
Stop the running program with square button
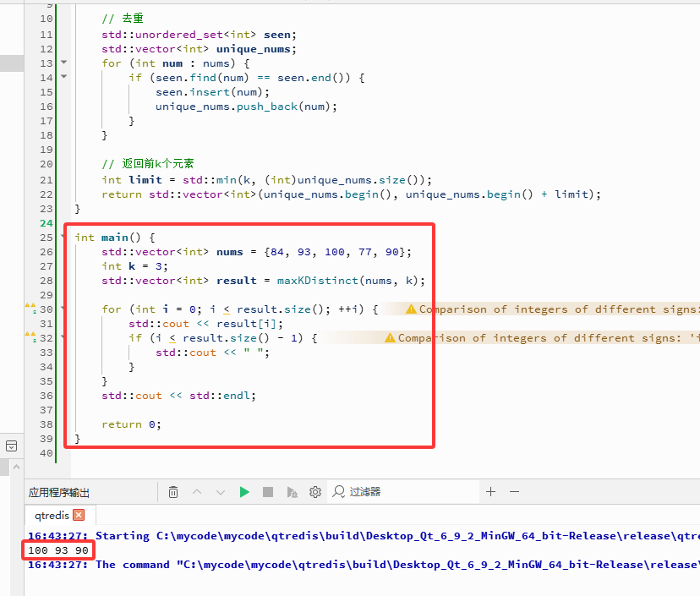tap(268, 492)
